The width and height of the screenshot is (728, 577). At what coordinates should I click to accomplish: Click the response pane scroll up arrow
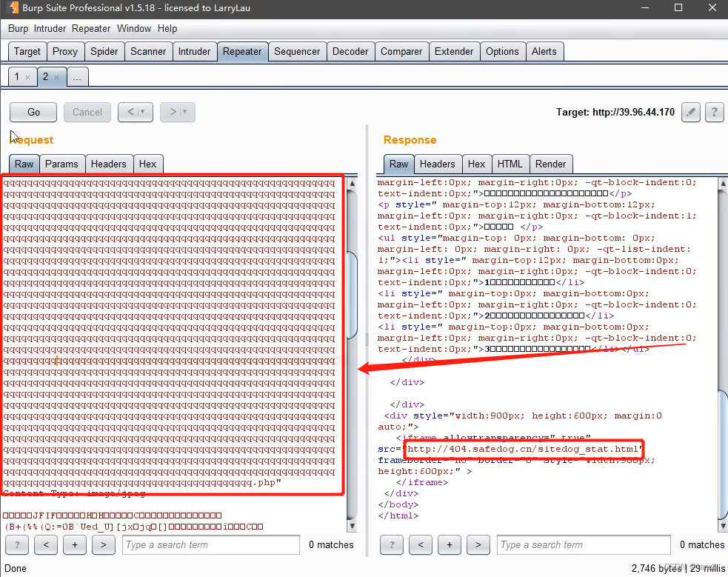(723, 184)
